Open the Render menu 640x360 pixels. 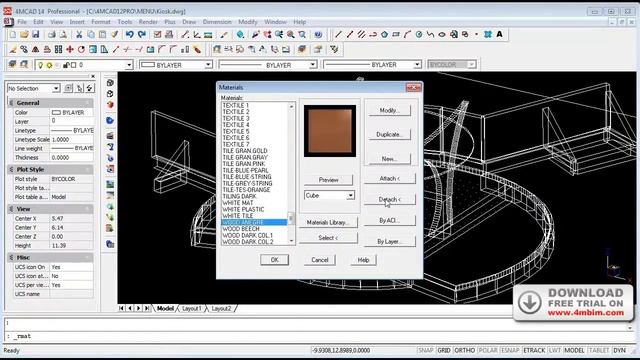148,22
